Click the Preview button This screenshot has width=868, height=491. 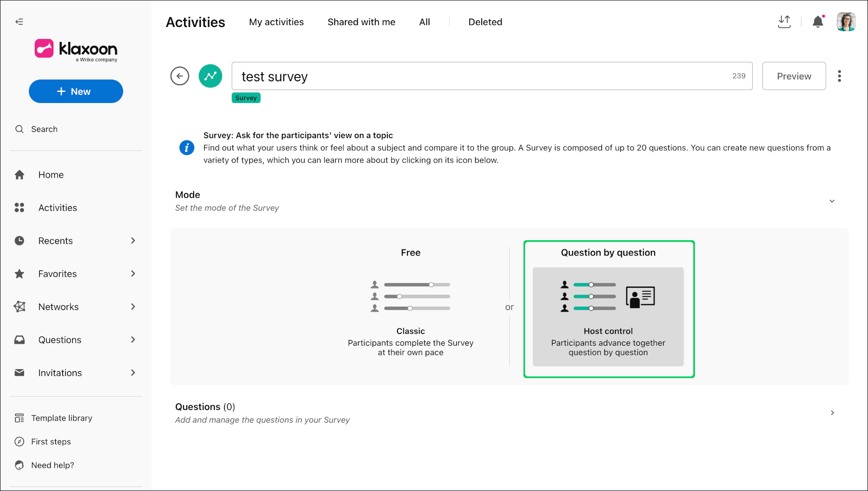click(x=794, y=76)
